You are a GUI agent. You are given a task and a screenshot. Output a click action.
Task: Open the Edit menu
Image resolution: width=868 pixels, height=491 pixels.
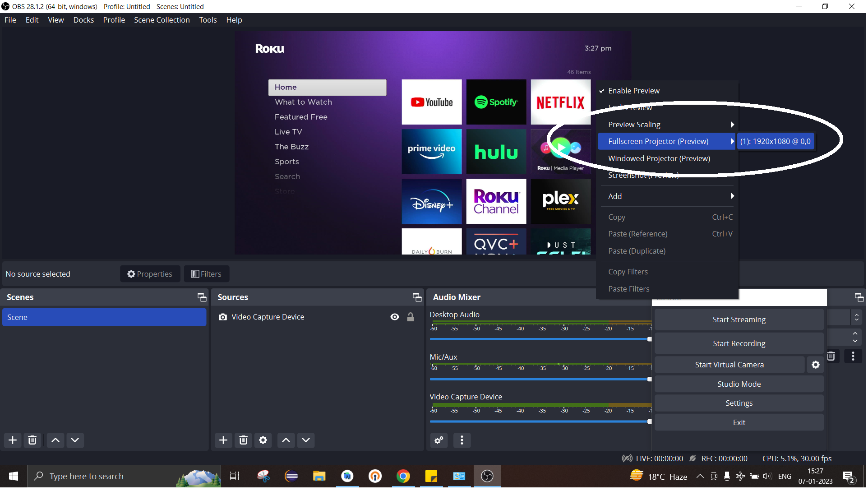click(x=32, y=20)
